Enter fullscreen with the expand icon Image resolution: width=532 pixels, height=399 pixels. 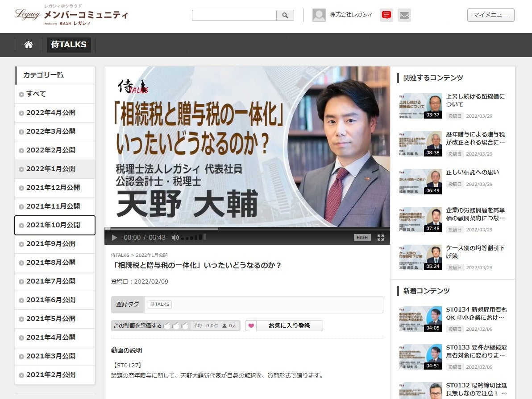381,238
